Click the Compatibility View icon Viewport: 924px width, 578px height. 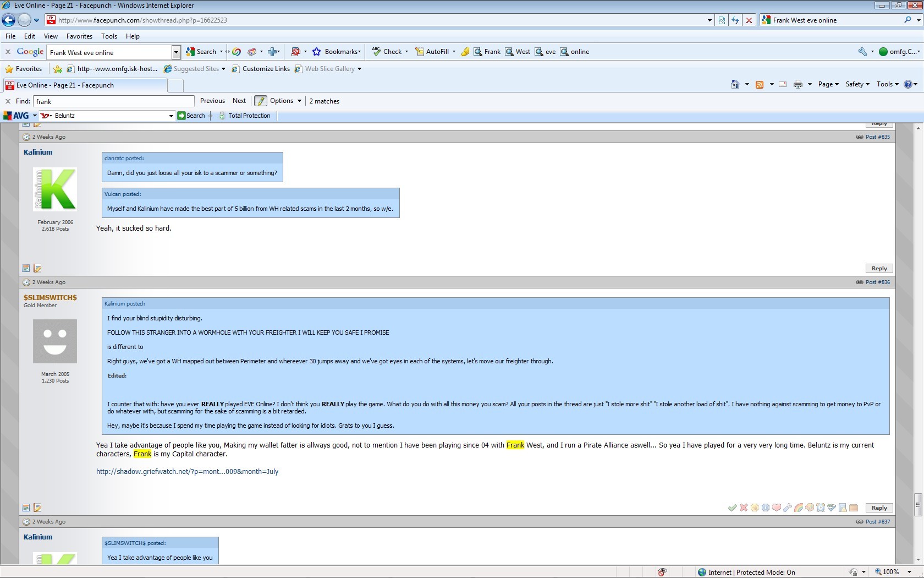(722, 20)
